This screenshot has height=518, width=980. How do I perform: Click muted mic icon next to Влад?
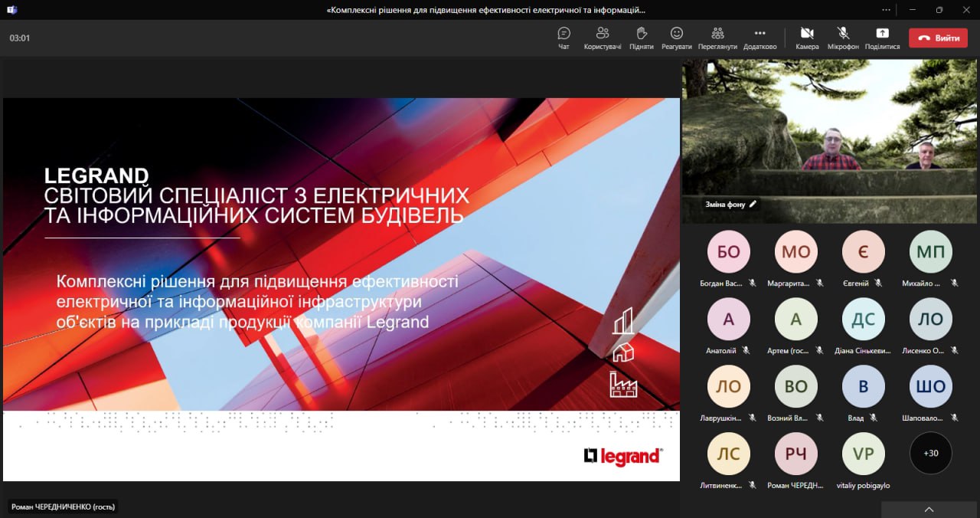[874, 418]
